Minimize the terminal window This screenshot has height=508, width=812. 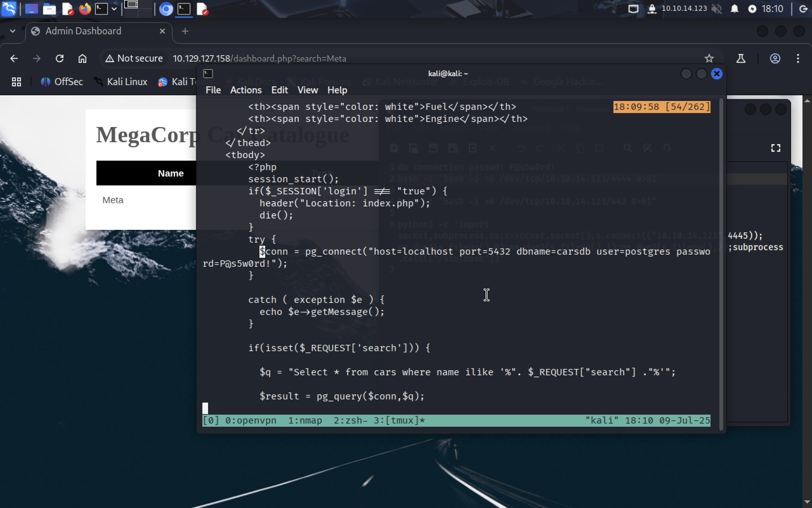coord(686,74)
